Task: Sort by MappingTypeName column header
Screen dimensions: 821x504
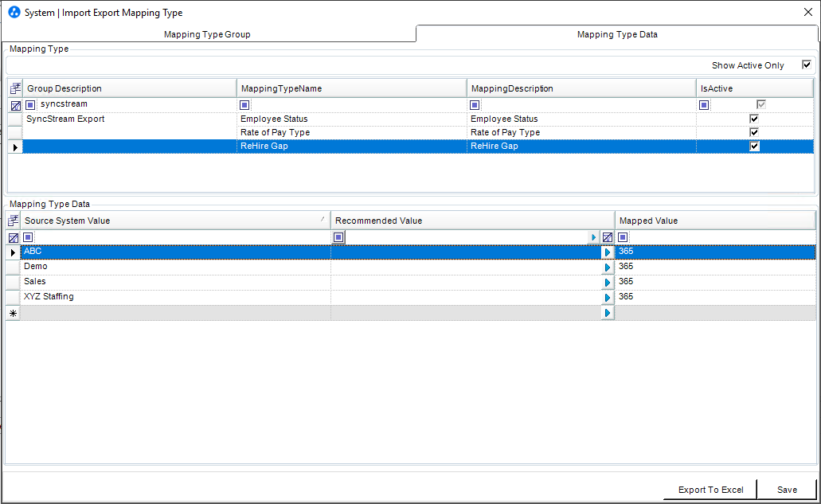Action: [352, 88]
